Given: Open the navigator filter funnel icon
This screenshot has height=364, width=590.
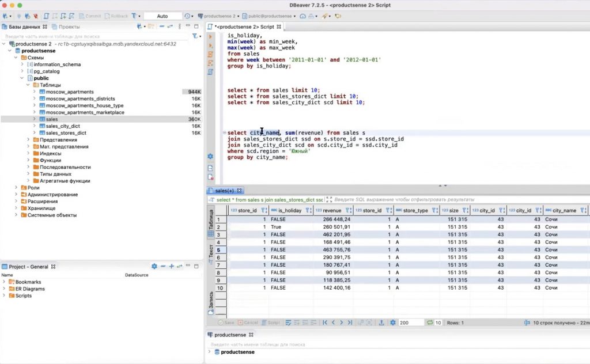Looking at the screenshot, I should click(195, 36).
